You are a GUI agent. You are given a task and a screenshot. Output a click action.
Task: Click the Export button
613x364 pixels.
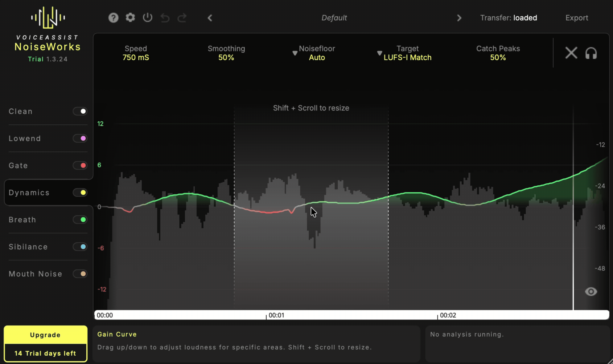(x=577, y=18)
